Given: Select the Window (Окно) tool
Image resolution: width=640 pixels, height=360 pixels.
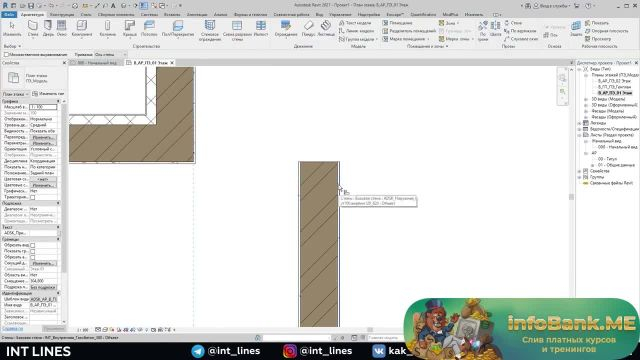Looking at the screenshot, I should coord(62,29).
